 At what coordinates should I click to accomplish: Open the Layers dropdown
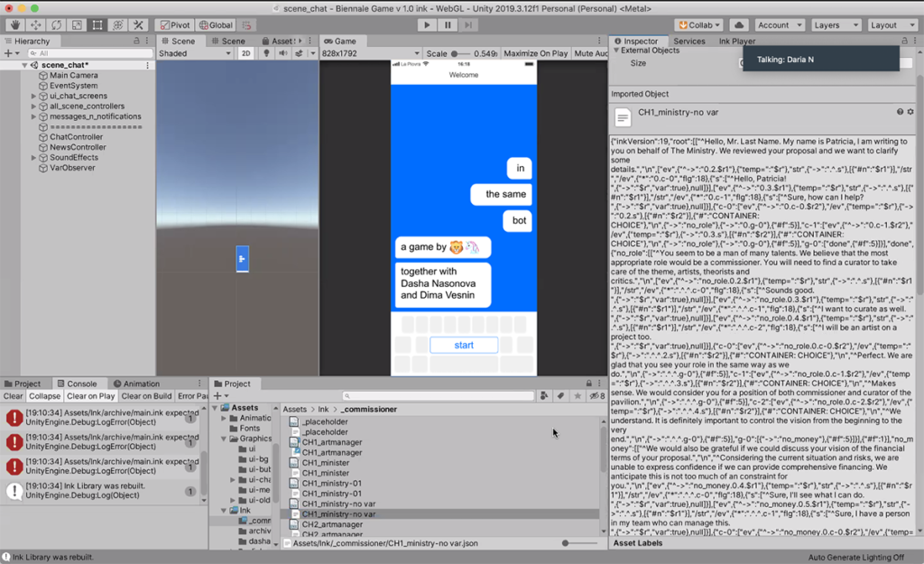tap(836, 25)
